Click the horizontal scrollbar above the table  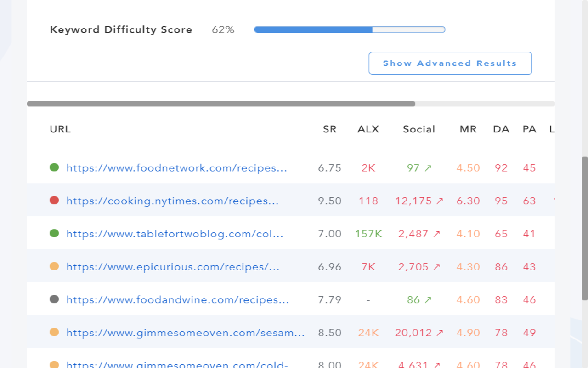coord(220,103)
